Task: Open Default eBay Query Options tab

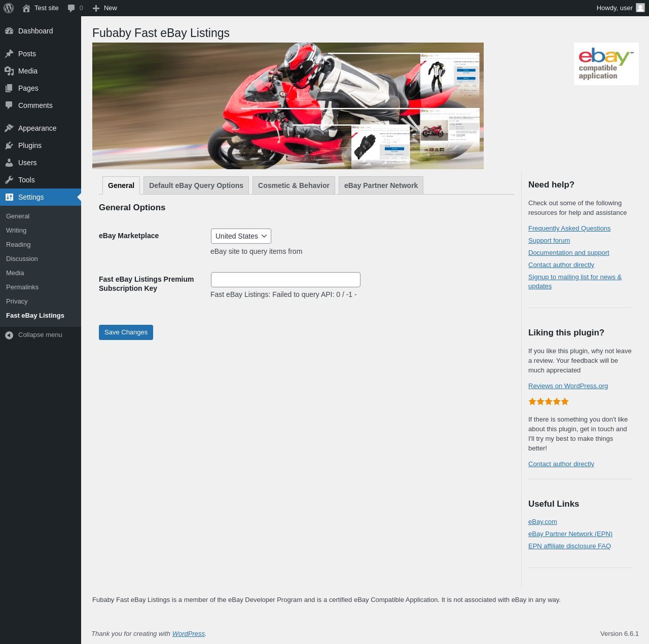Action: point(196,185)
